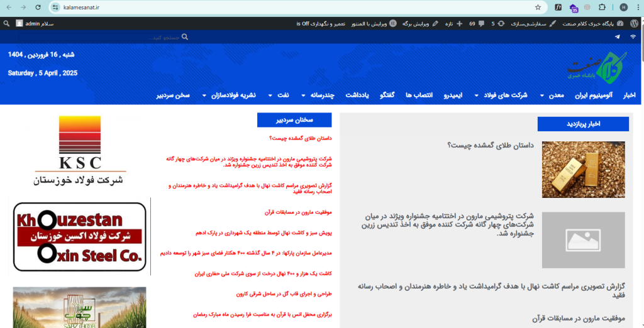
Task: Open gold bars news thumbnail
Action: pyautogui.click(x=583, y=170)
